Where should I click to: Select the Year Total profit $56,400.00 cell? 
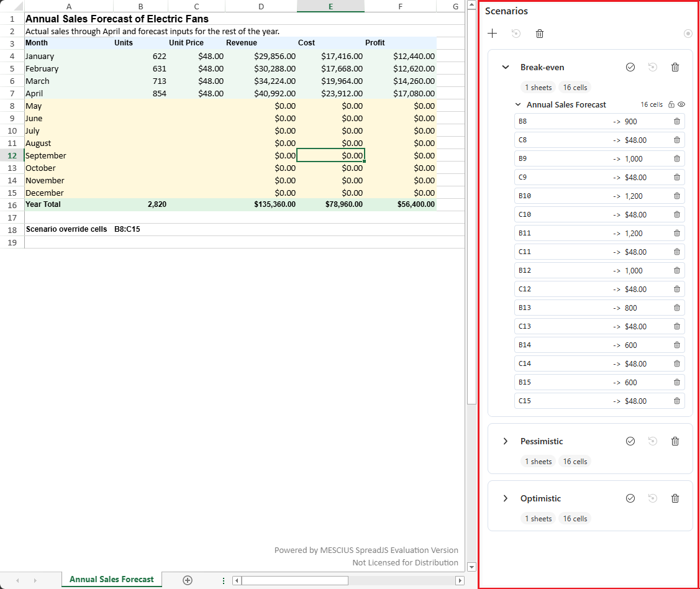coord(401,204)
